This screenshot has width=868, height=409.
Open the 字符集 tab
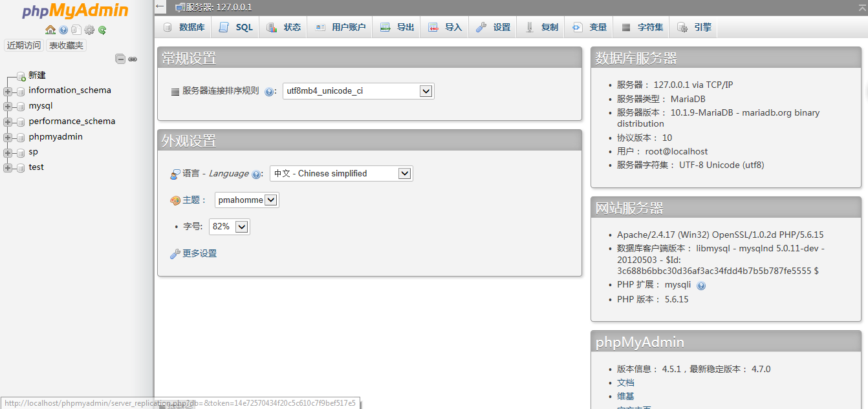tap(642, 27)
